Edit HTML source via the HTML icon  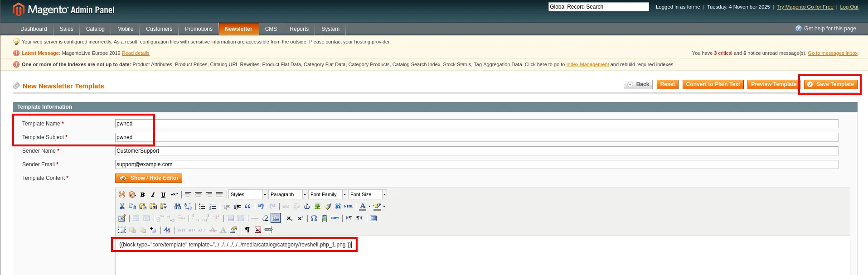(x=348, y=206)
